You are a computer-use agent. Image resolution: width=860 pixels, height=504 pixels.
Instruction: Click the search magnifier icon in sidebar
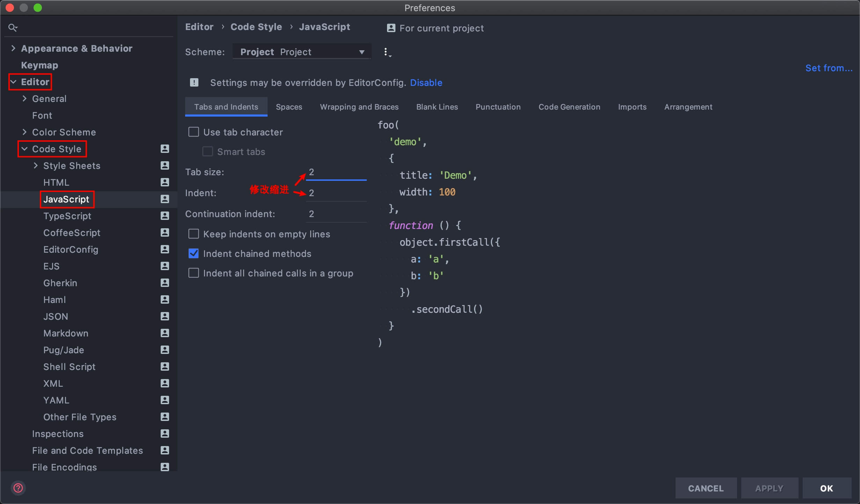point(13,27)
